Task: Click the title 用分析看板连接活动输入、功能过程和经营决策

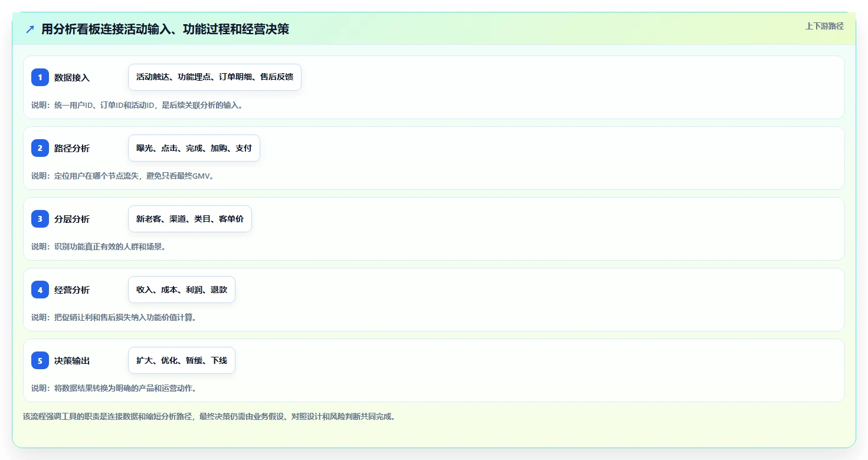Action: click(x=165, y=29)
